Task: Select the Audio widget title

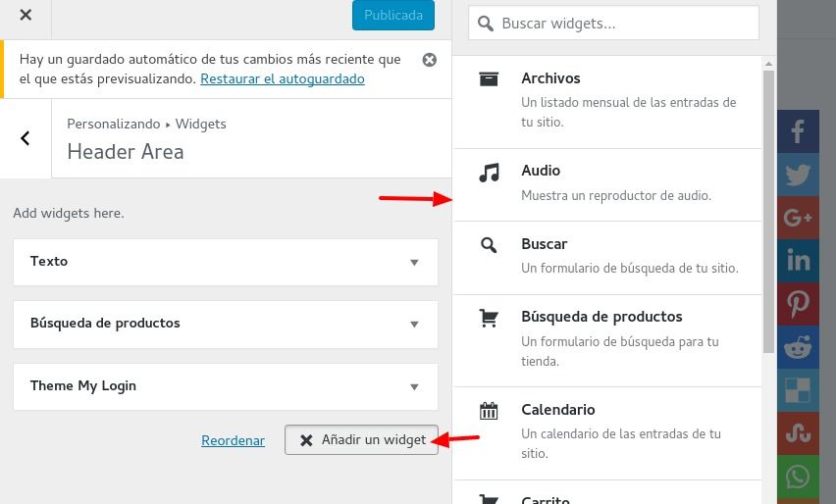Action: (541, 171)
